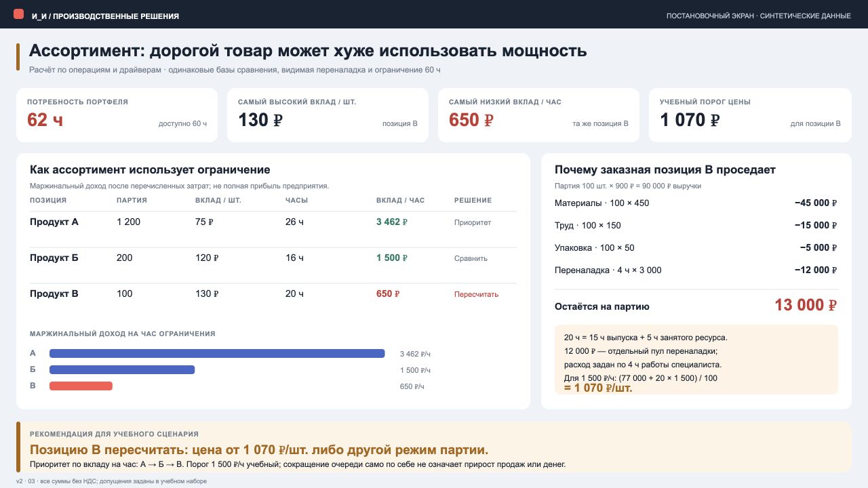Click the 'Позицию В пересчитать' recommendation headline

[259, 450]
